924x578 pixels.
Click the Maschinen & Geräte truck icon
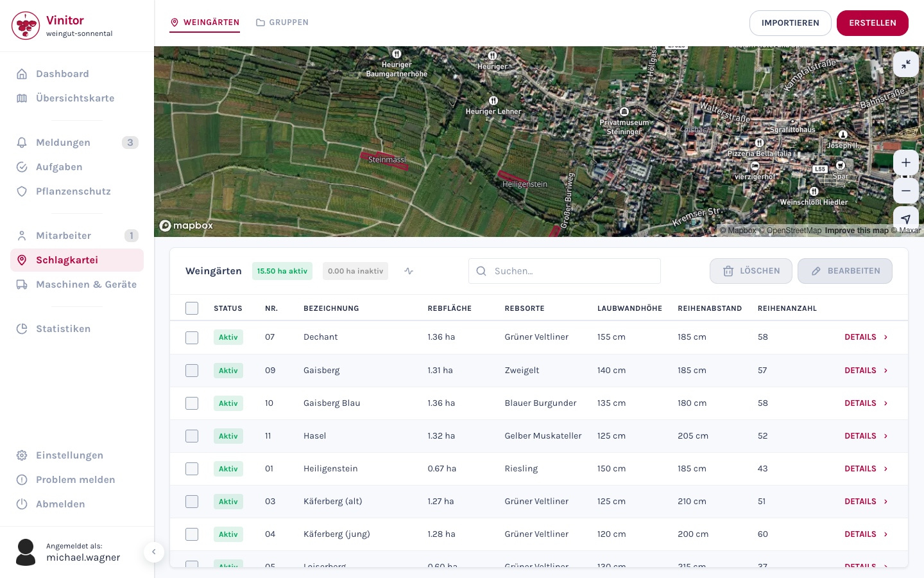coord(22,285)
